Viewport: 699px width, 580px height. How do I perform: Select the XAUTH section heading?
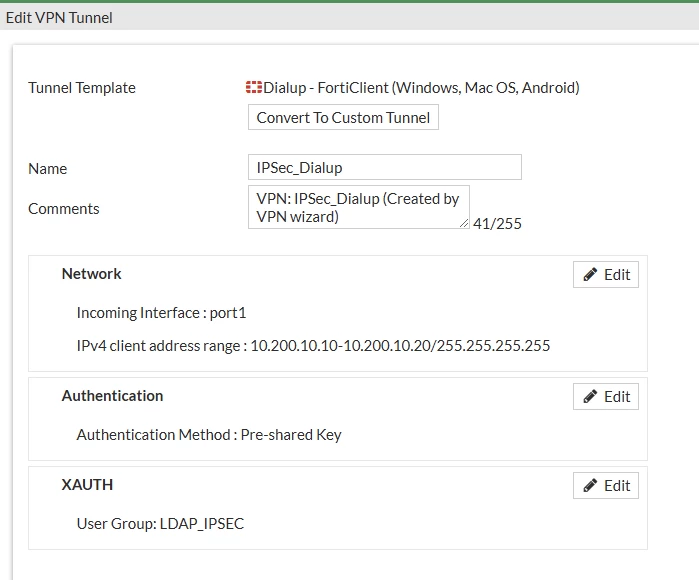87,485
